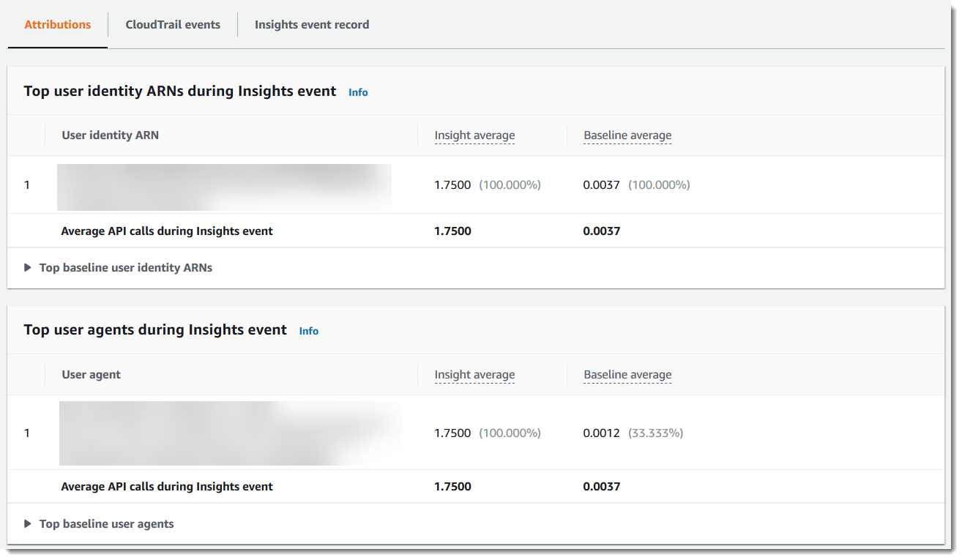Image resolution: width=962 pixels, height=560 pixels.
Task: Click the 0.0012 baseline average value
Action: [x=601, y=433]
